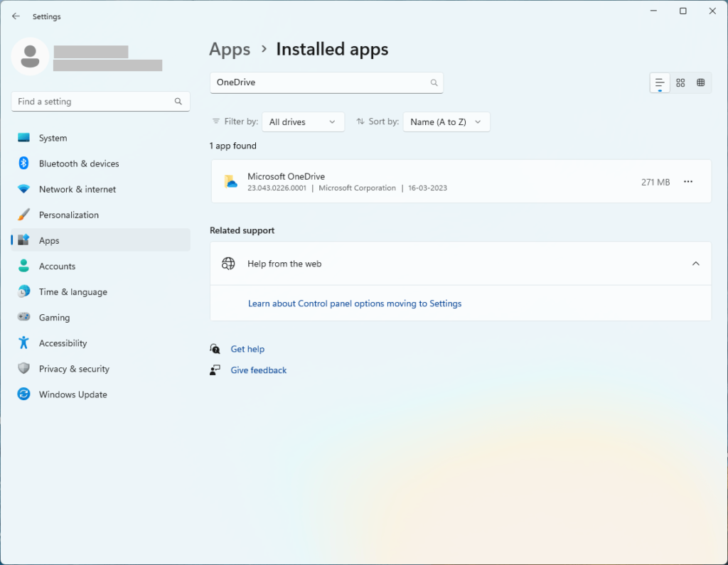Click the Installed apps page title
The height and width of the screenshot is (565, 728).
click(x=333, y=49)
